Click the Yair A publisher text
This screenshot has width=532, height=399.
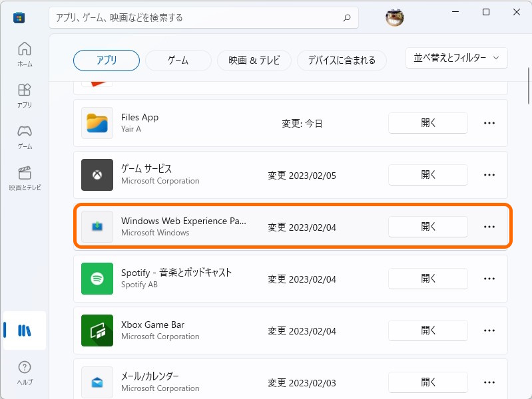131,129
